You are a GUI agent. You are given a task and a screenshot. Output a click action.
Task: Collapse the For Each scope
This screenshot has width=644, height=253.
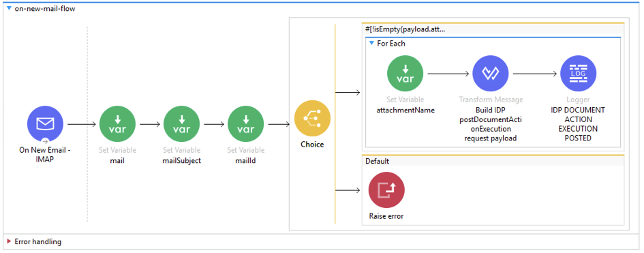coord(371,43)
